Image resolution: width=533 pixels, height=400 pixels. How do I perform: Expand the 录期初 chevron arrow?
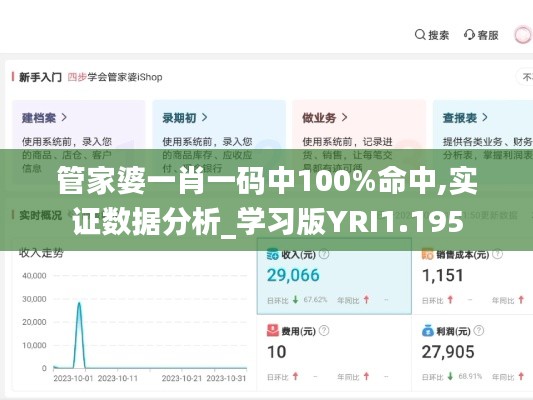click(204, 118)
